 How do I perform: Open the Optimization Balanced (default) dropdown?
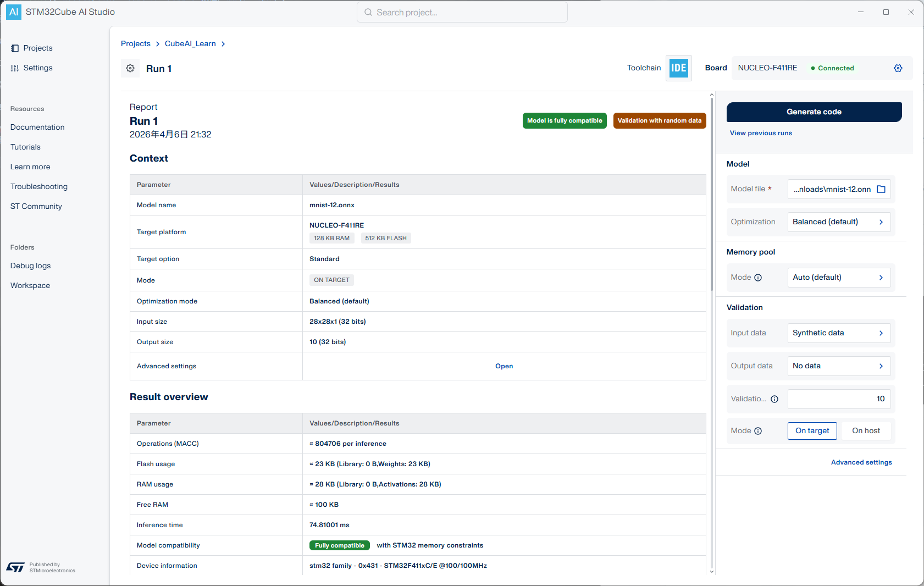click(x=839, y=222)
